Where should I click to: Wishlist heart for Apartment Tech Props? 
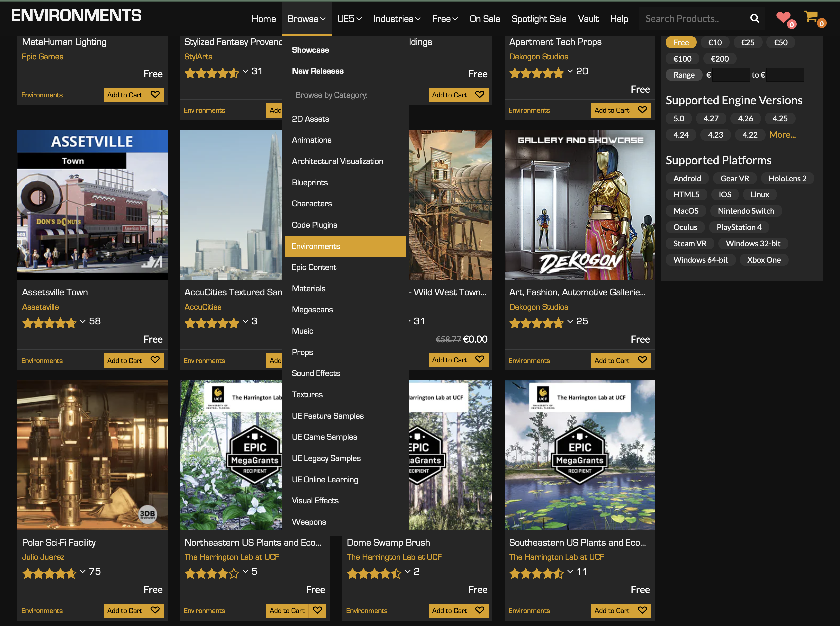pyautogui.click(x=642, y=110)
